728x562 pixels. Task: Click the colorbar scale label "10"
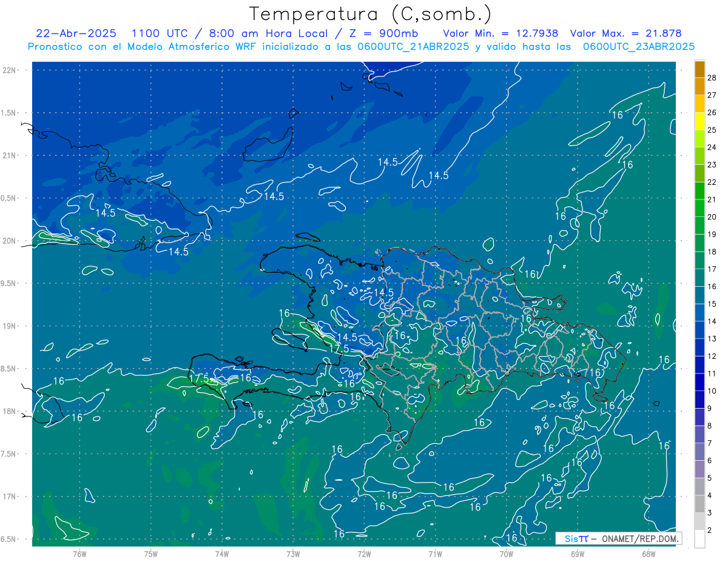click(x=712, y=391)
